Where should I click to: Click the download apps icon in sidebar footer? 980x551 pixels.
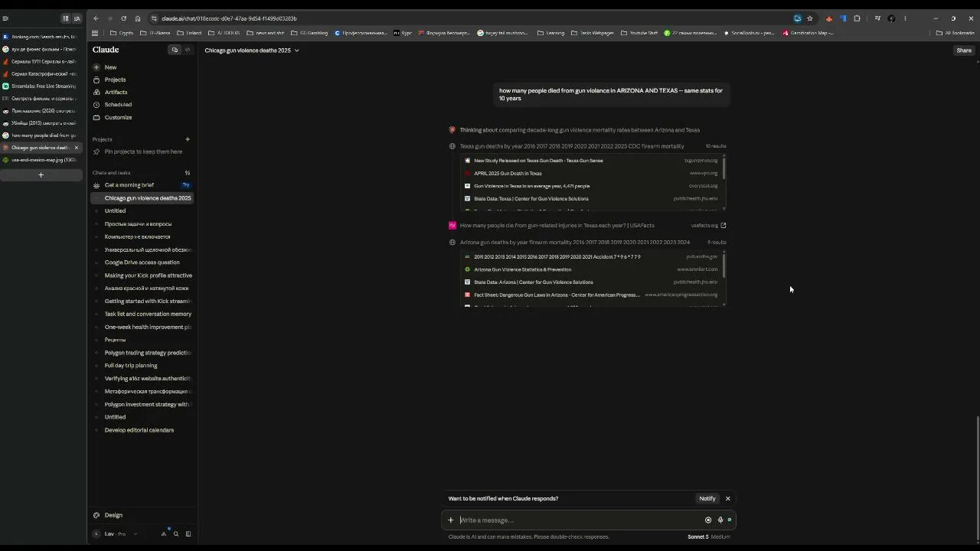click(164, 533)
